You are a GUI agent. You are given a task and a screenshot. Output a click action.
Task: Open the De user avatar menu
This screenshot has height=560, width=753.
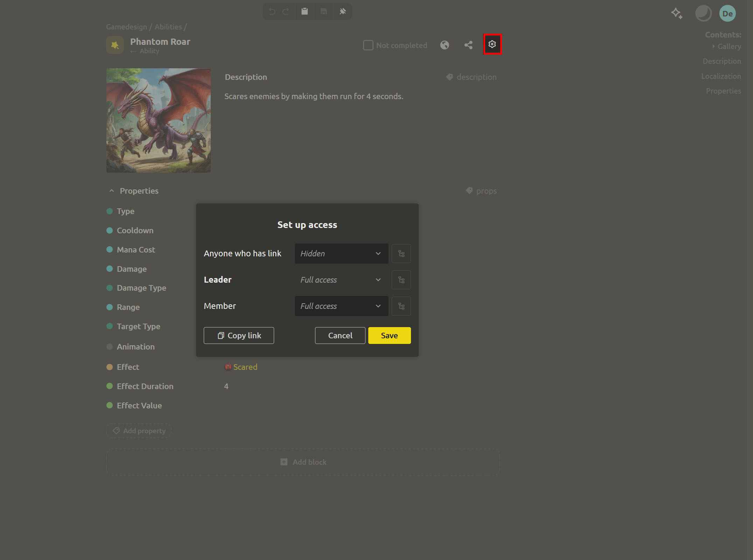pos(727,14)
